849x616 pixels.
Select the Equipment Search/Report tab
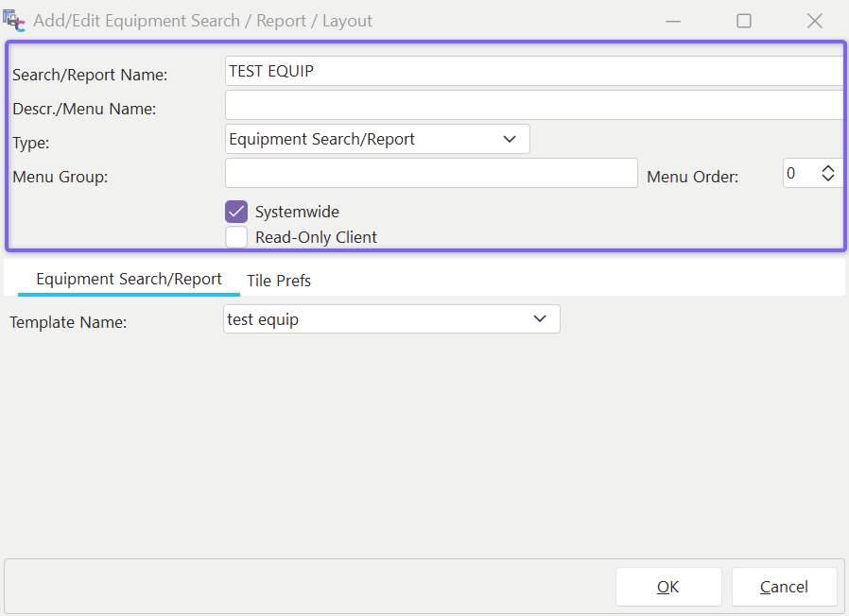point(129,280)
